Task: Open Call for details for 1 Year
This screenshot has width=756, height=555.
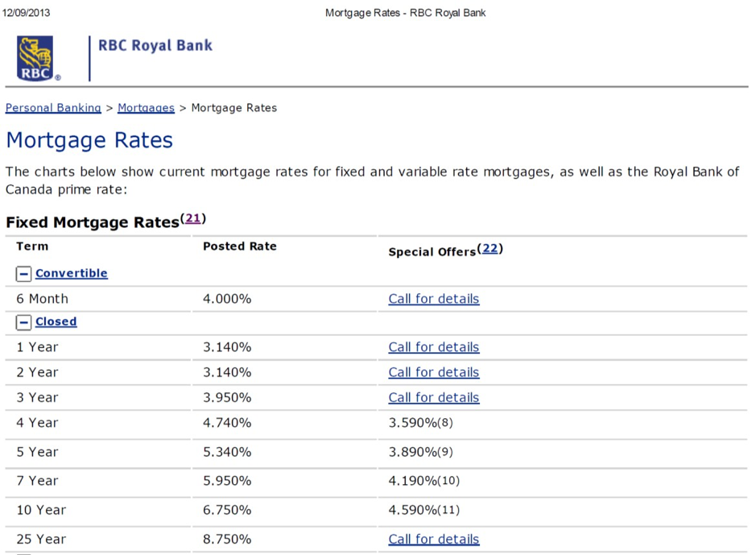Action: tap(434, 347)
